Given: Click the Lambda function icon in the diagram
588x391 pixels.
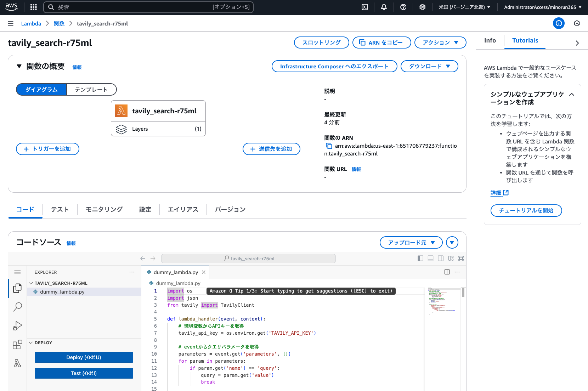Looking at the screenshot, I should tap(121, 111).
